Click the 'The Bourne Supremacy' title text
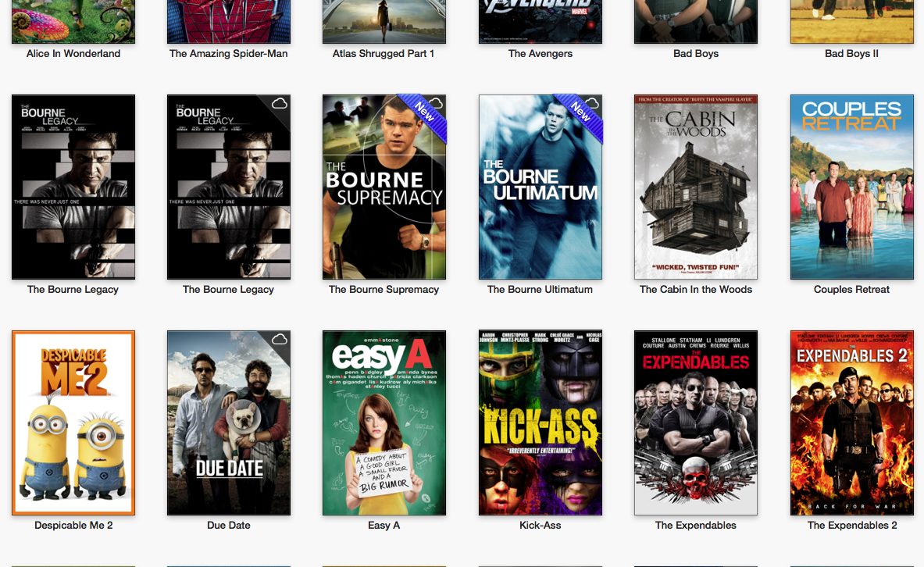This screenshot has height=567, width=924. (384, 290)
